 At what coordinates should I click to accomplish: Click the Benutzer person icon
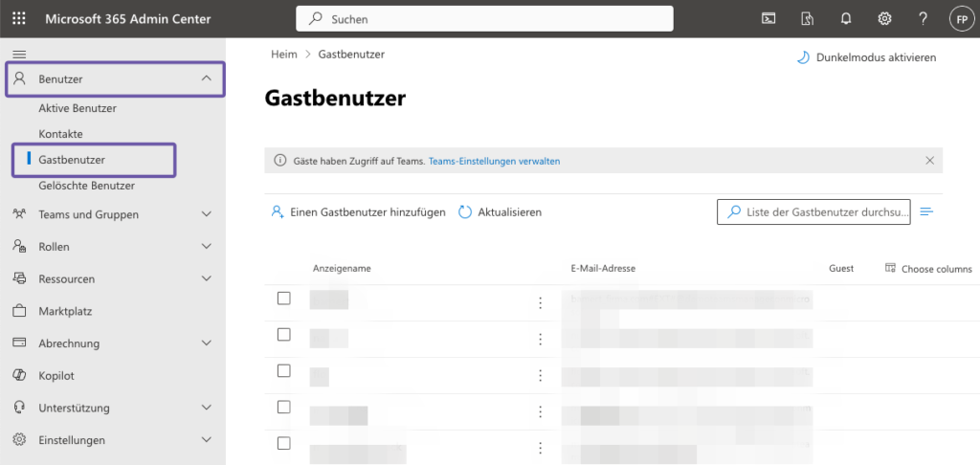19,78
